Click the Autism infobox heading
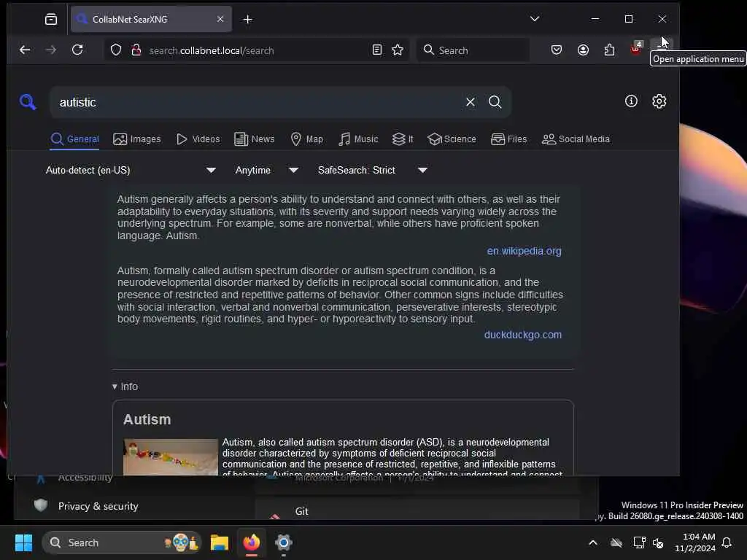Screen dimensions: 747x560 147,419
